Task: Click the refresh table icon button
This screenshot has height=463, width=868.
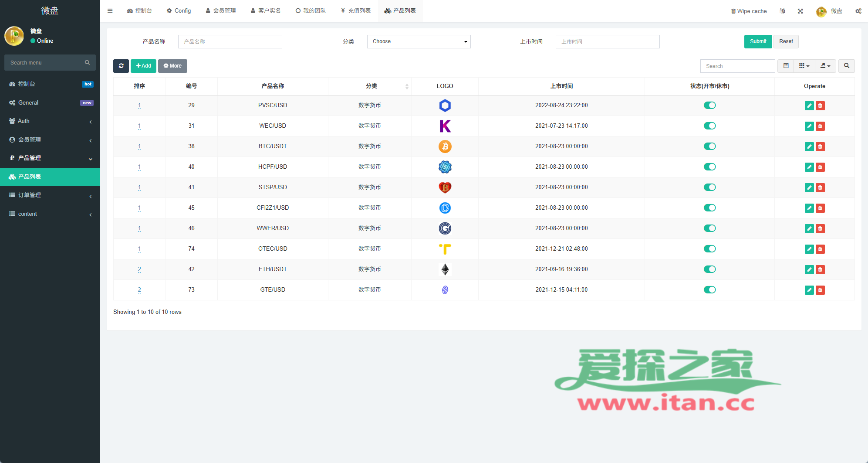Action: point(121,66)
